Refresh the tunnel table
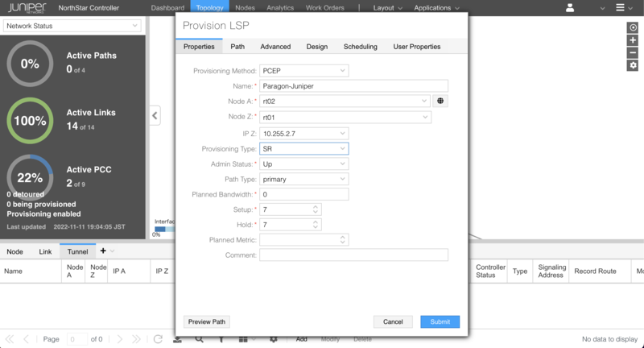The width and height of the screenshot is (644, 348). 158,339
